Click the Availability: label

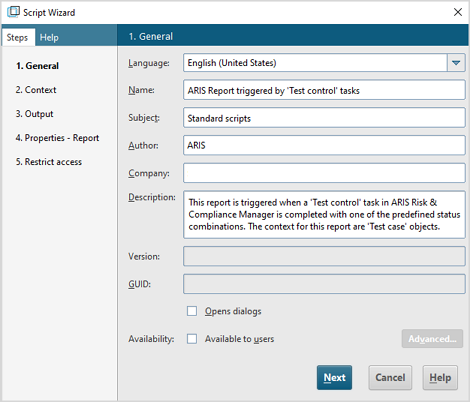point(151,339)
